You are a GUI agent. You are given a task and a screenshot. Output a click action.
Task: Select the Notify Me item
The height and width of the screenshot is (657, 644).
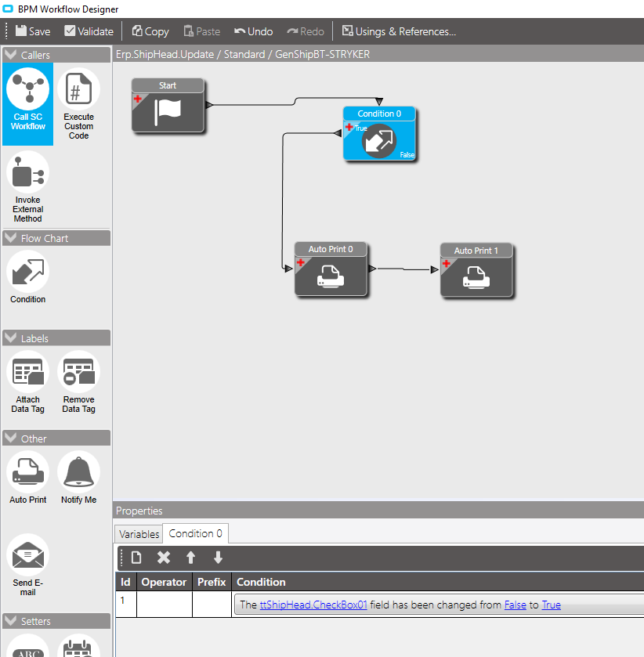(79, 477)
